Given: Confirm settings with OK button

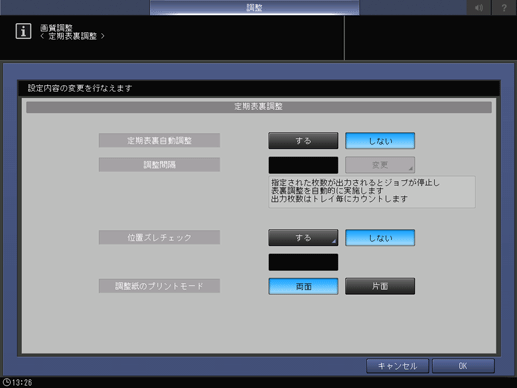Looking at the screenshot, I should pos(463,366).
